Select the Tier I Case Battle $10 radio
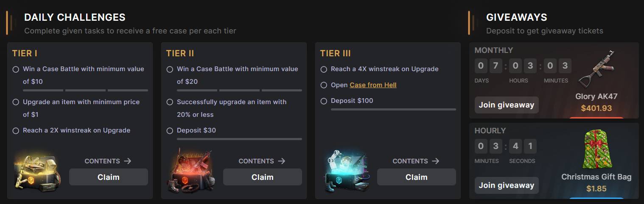 pos(16,69)
